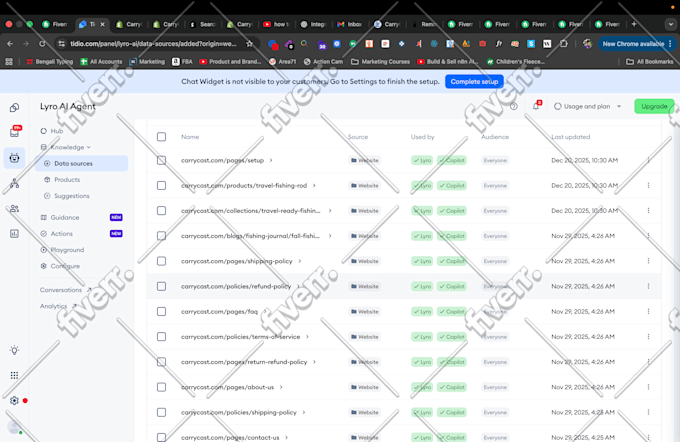Click the help question mark icon
Screen dimensions: 680x442
[514, 106]
